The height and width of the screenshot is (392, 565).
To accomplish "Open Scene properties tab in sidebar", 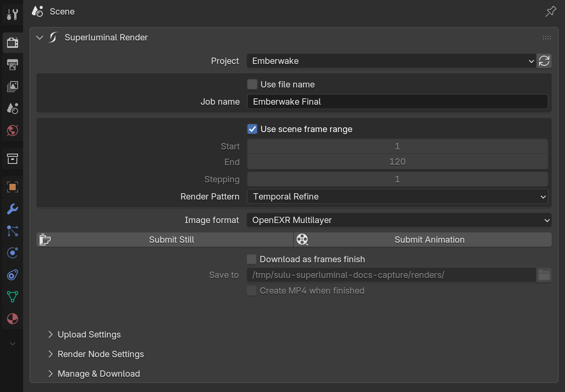I will (13, 108).
